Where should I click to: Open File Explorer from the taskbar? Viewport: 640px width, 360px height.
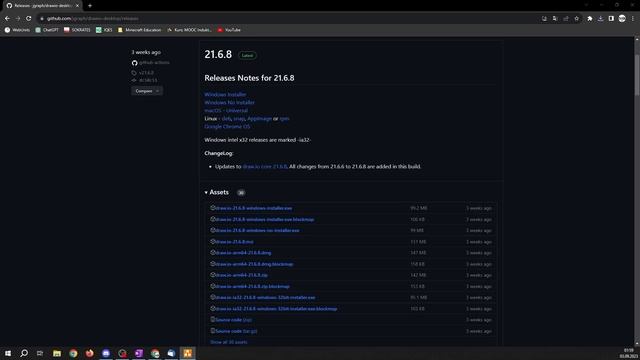click(57, 353)
